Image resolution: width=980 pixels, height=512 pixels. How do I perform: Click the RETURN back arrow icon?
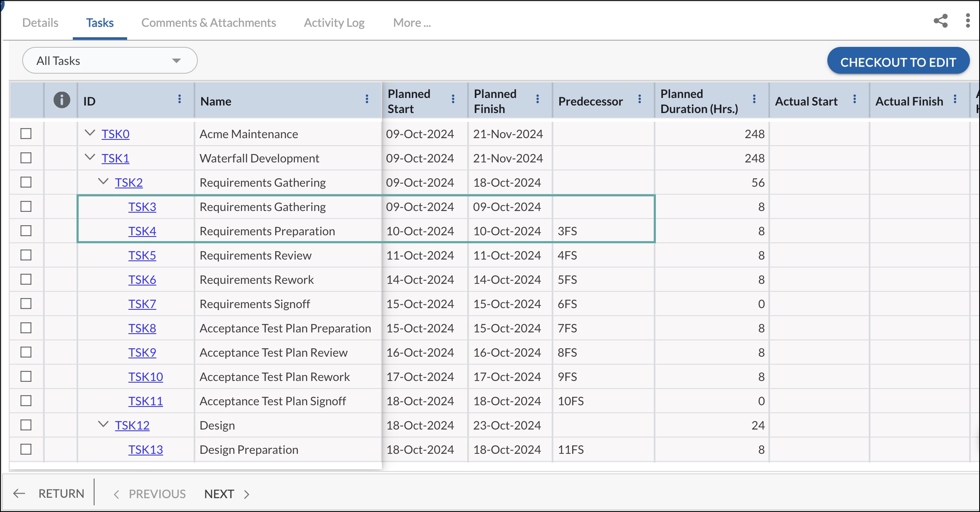click(19, 494)
